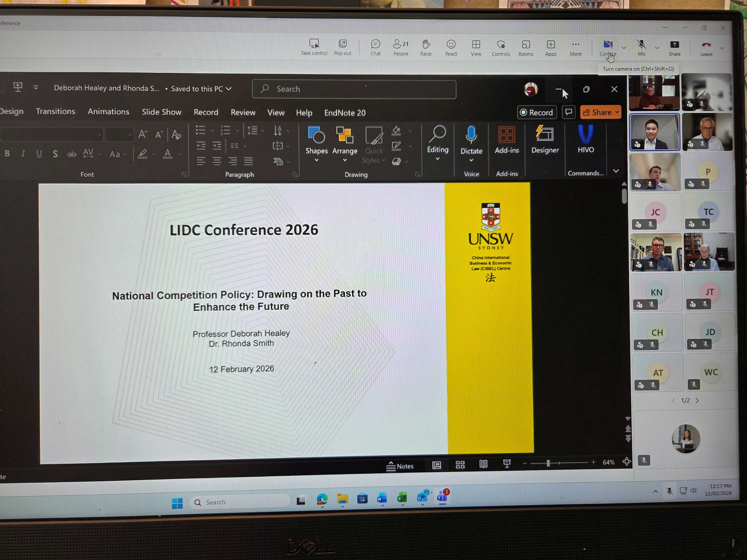Viewport: 747px width, 560px height.
Task: Open the Slide Show tab
Action: 161,112
